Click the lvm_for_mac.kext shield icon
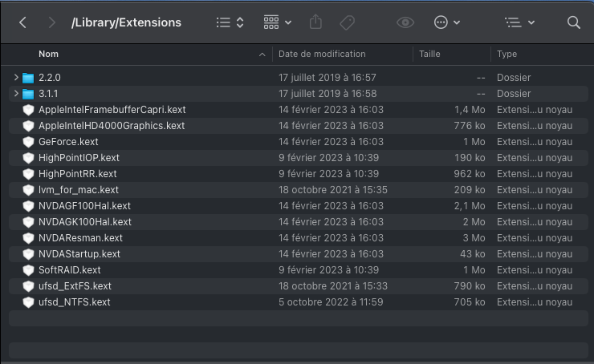The width and height of the screenshot is (594, 364). pyautogui.click(x=28, y=190)
